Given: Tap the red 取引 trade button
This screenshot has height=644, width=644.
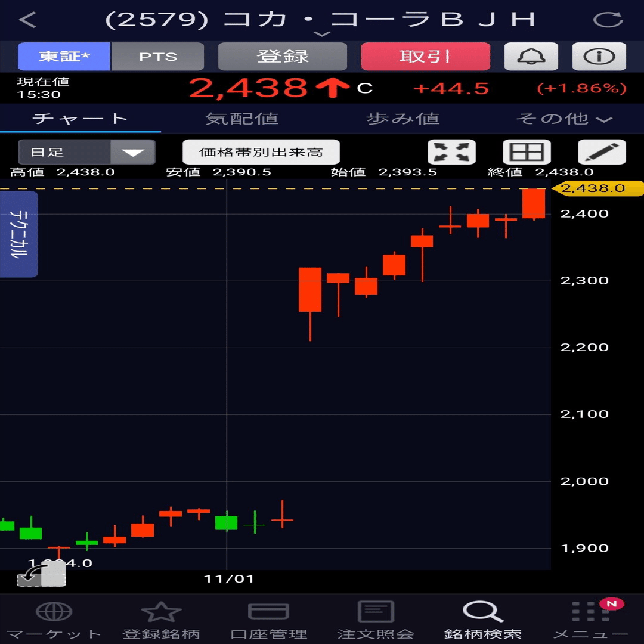Looking at the screenshot, I should pos(426,56).
